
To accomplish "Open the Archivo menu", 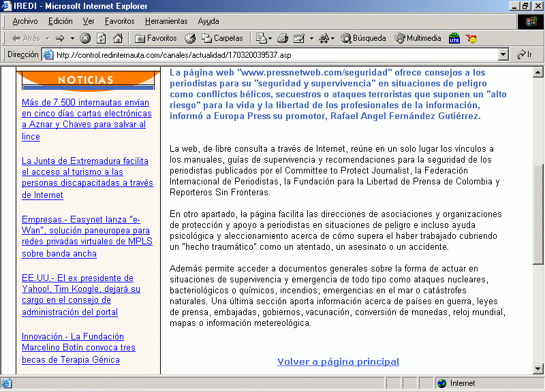I will pos(25,21).
